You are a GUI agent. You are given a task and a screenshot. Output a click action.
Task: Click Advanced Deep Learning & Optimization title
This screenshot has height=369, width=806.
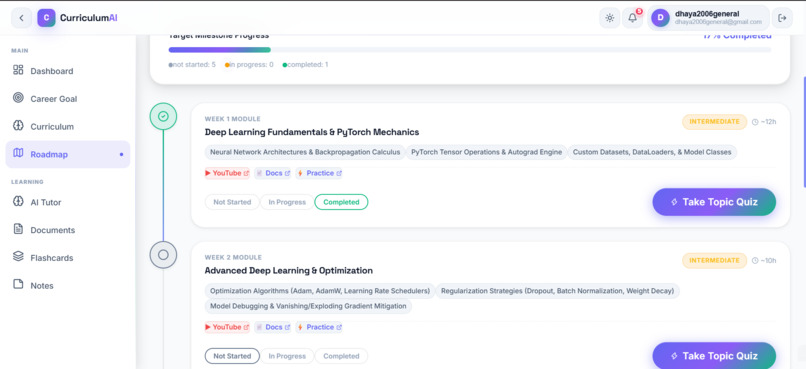[289, 271]
